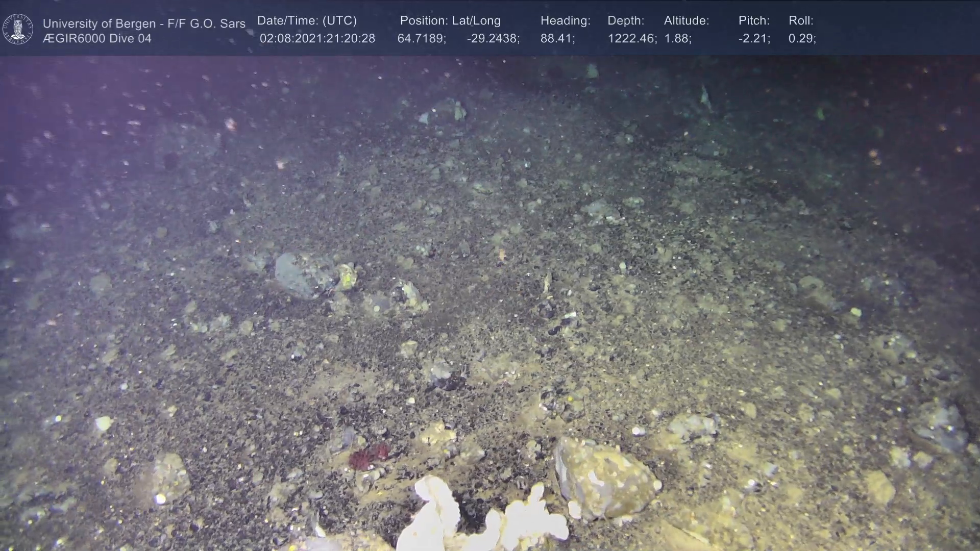Click the ÆGIR6000 Dive 04 label
The image size is (980, 551).
pyautogui.click(x=97, y=39)
